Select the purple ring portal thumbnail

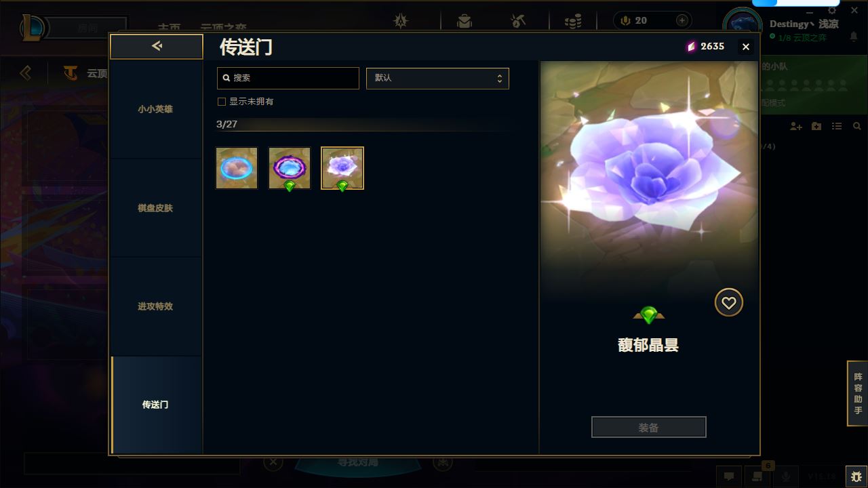[290, 168]
